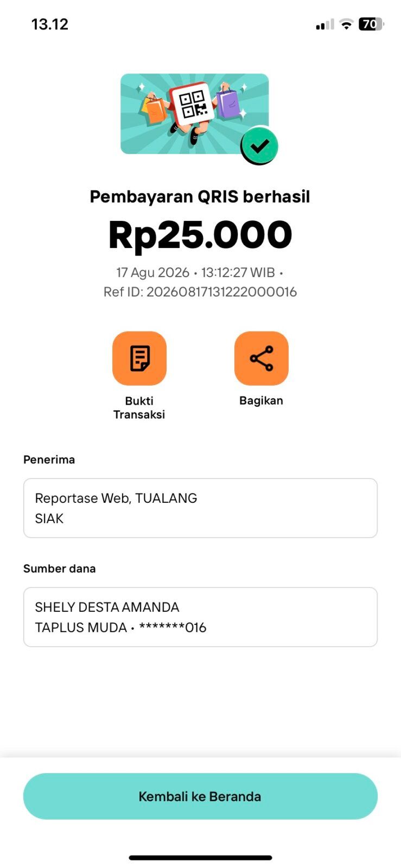Tap the Wi-Fi status icon
The image size is (401, 868).
346,24
